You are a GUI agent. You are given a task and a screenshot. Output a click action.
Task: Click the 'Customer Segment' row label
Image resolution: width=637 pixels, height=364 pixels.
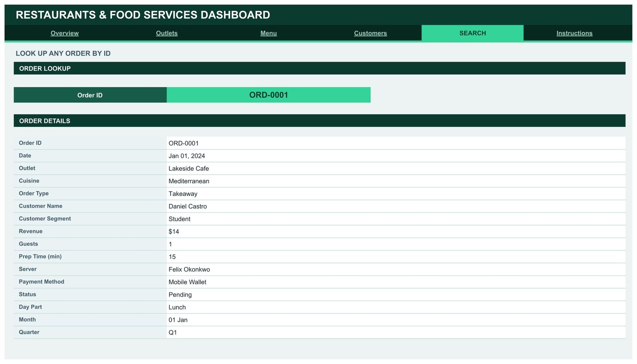[45, 219]
